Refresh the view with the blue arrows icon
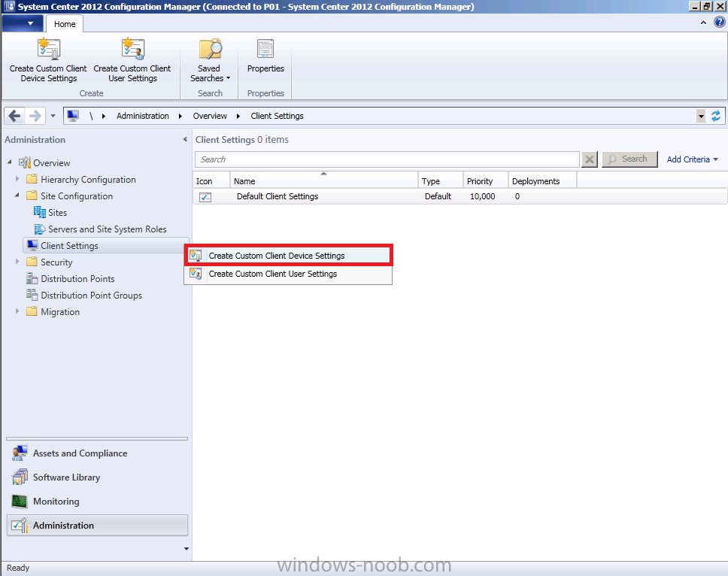728x576 pixels. [716, 116]
